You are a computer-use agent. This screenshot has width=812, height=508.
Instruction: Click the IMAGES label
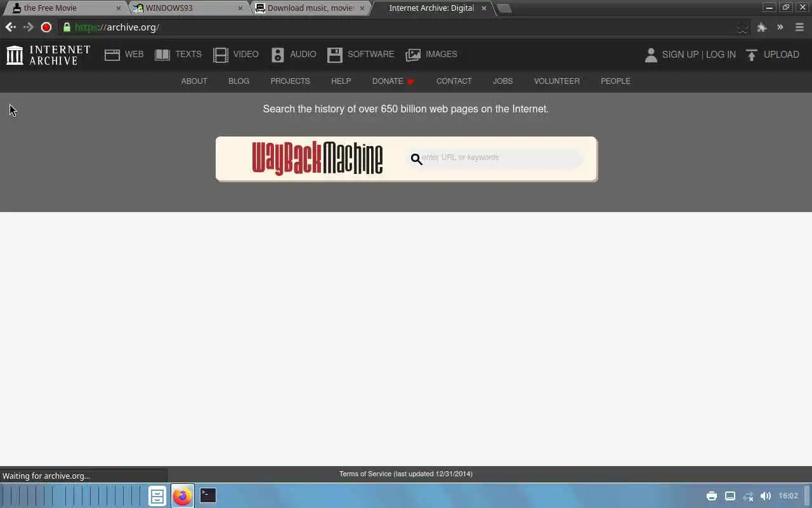441,55
